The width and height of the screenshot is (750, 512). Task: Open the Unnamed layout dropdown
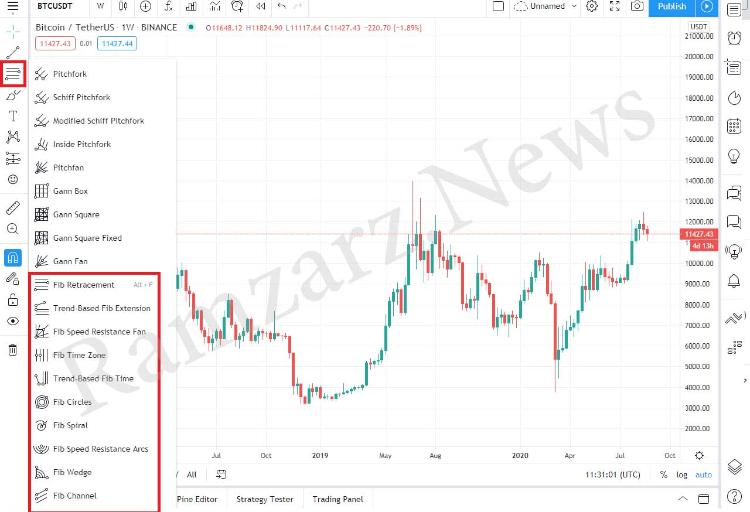(x=546, y=6)
